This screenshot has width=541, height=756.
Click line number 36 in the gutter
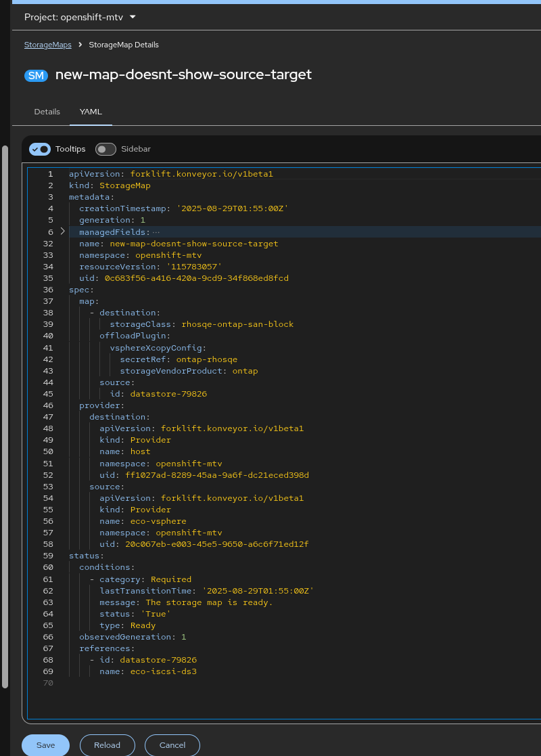(48, 290)
